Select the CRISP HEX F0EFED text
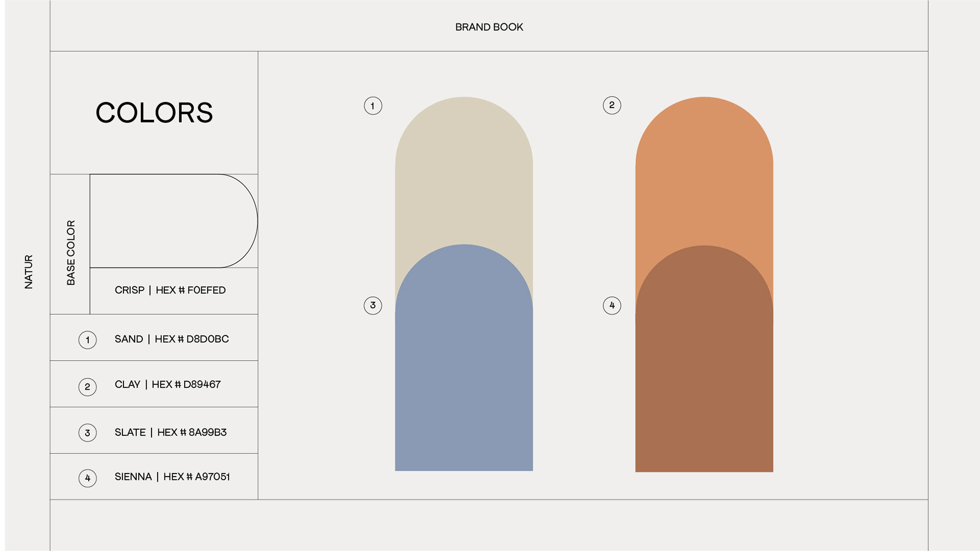The height and width of the screenshot is (551, 980). click(170, 290)
